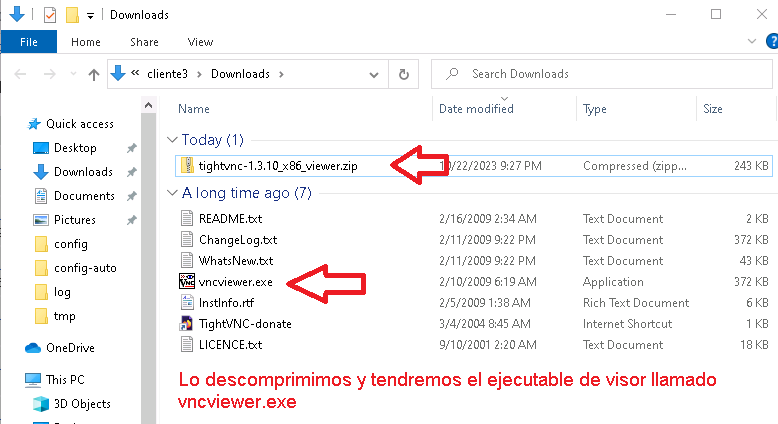Open the File ribbon tab
Image resolution: width=778 pixels, height=424 pixels.
coord(29,42)
